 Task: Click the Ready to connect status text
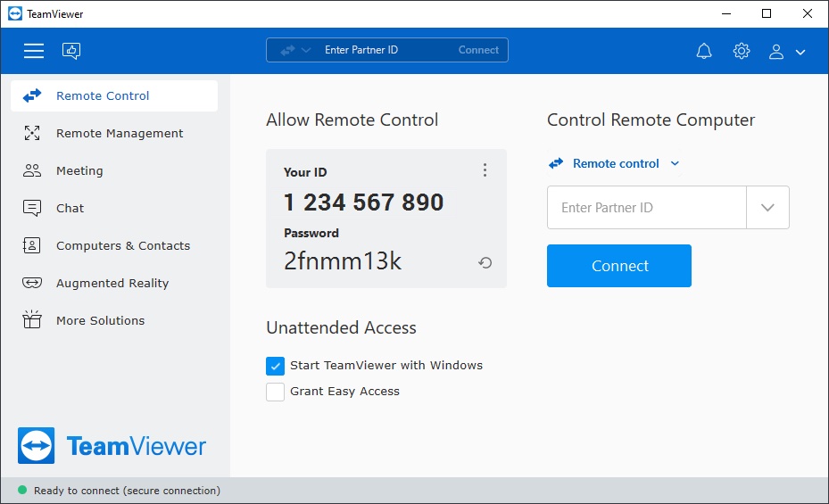tap(127, 491)
